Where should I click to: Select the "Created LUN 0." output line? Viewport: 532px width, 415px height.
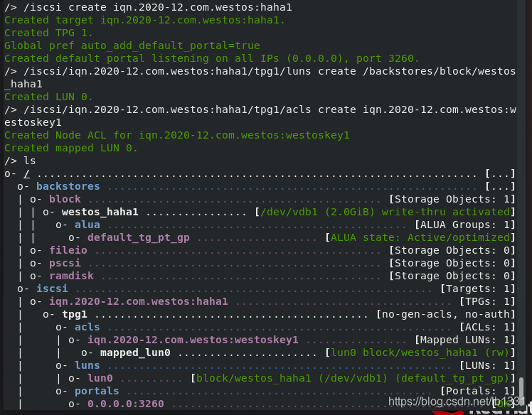point(48,97)
